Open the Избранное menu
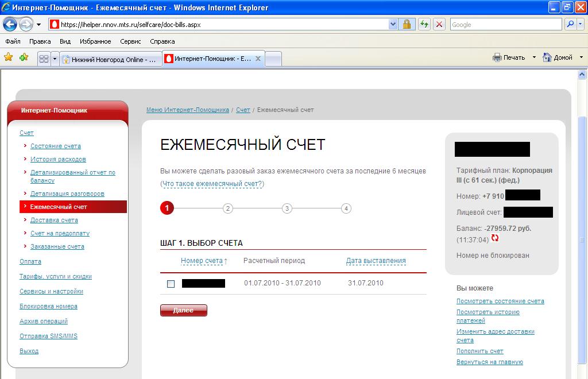The width and height of the screenshot is (588, 379). pyautogui.click(x=95, y=41)
